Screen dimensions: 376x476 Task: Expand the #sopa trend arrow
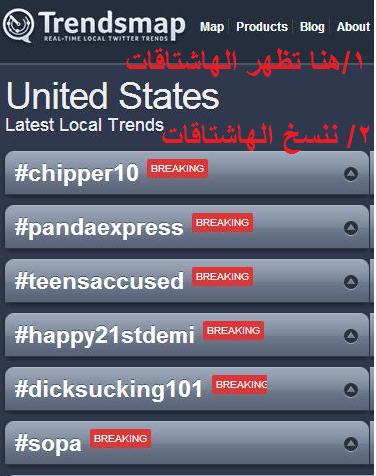tap(351, 444)
